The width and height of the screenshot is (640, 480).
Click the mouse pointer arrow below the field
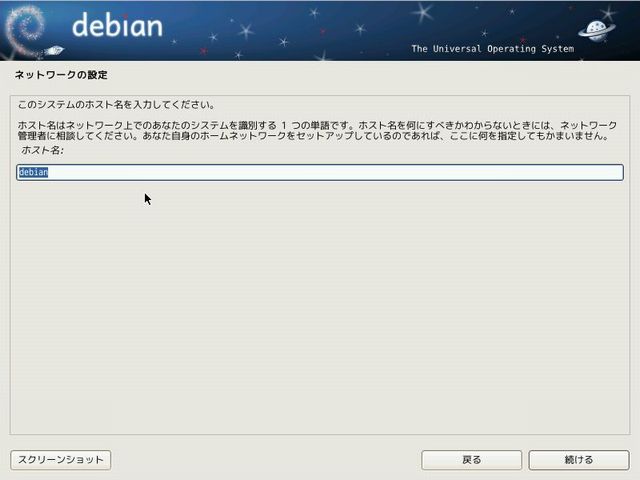147,198
